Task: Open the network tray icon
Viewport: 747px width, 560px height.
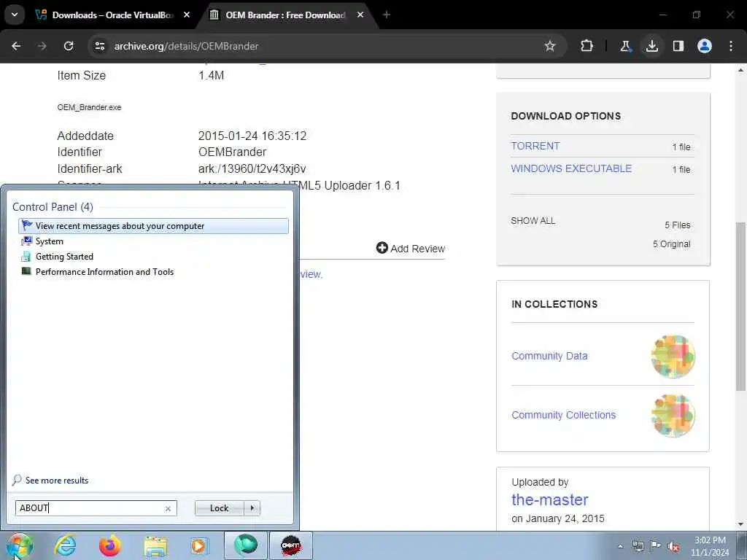Action: click(638, 546)
